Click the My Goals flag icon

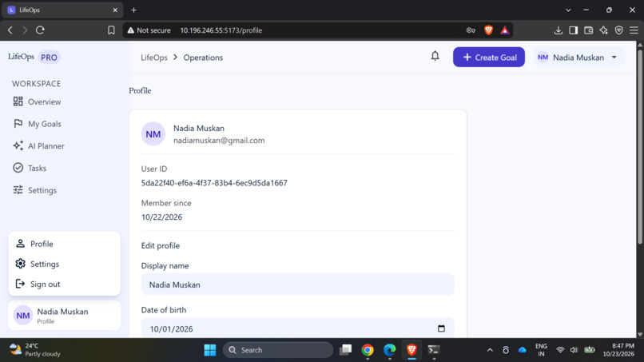18,124
